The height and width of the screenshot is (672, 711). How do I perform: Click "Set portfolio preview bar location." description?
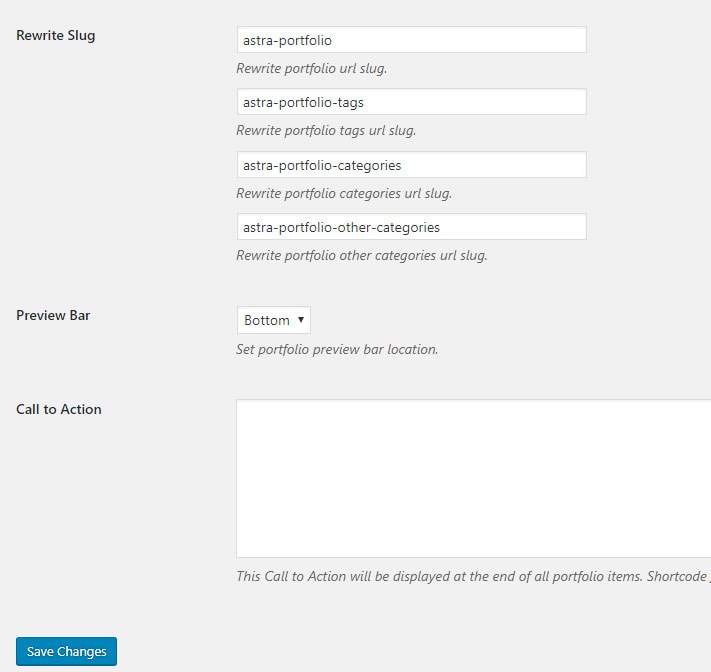click(x=337, y=349)
